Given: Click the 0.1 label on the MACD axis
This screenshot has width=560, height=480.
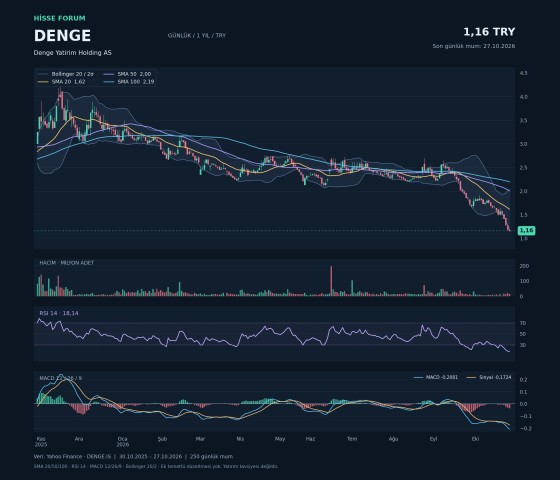Looking at the screenshot, I should point(523,392).
